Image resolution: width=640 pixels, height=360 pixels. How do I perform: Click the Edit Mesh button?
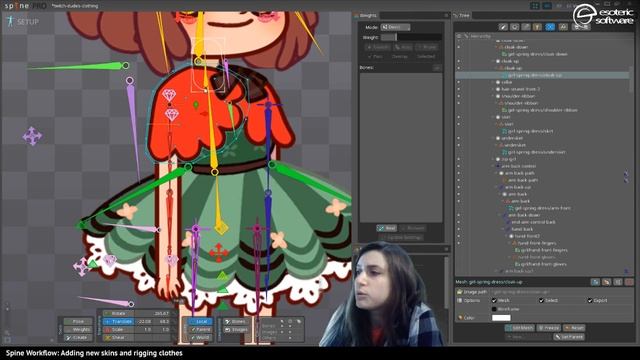[x=519, y=328]
